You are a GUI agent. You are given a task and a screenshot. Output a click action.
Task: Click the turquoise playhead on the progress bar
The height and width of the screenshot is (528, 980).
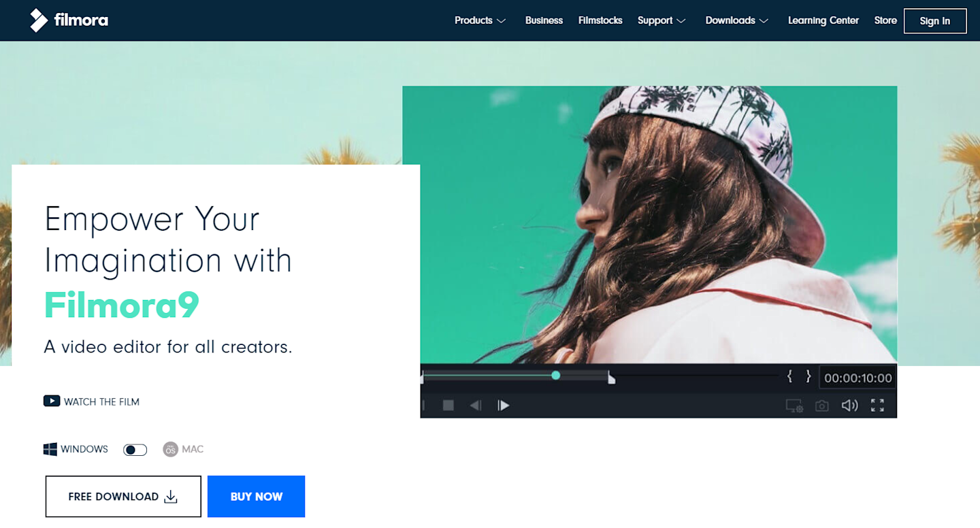(x=556, y=375)
